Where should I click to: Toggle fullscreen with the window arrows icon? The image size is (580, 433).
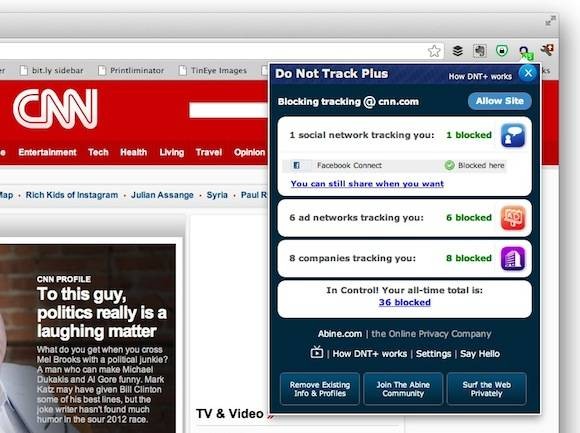[550, 21]
